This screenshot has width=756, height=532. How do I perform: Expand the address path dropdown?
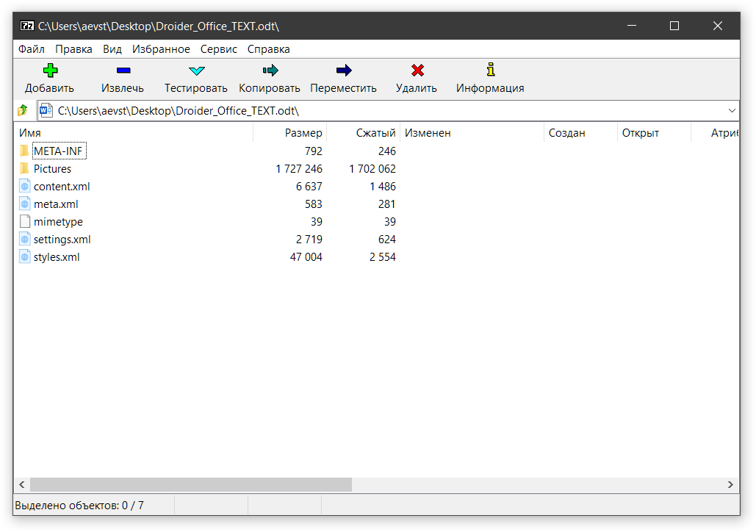click(x=732, y=111)
